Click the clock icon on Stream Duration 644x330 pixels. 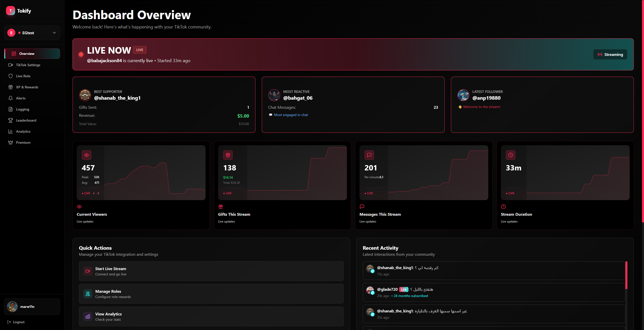(510, 155)
